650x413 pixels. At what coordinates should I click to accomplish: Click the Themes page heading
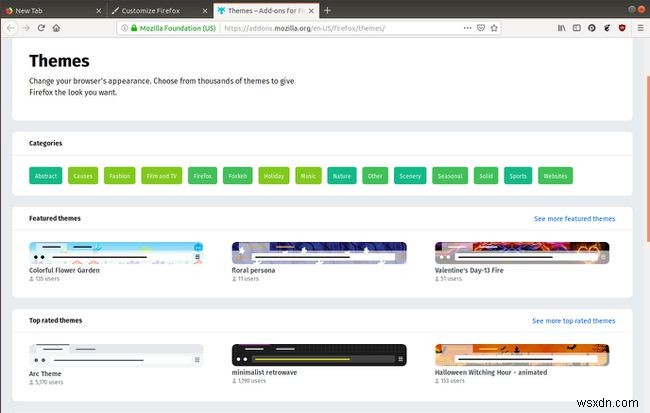(x=59, y=61)
